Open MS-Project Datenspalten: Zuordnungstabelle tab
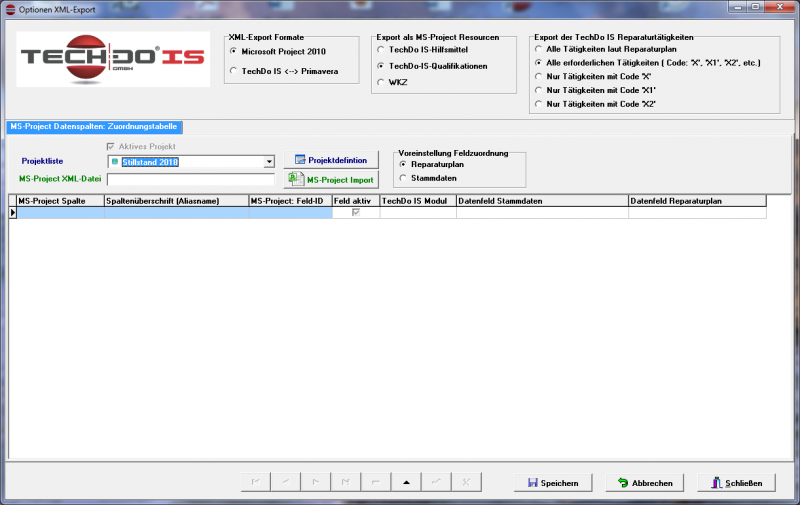800x505 pixels. pyautogui.click(x=94, y=127)
